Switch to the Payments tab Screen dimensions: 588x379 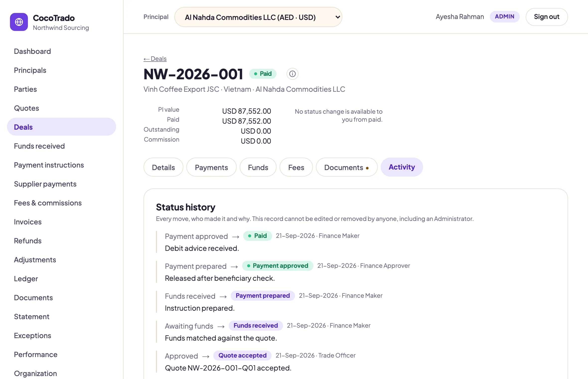(x=211, y=167)
